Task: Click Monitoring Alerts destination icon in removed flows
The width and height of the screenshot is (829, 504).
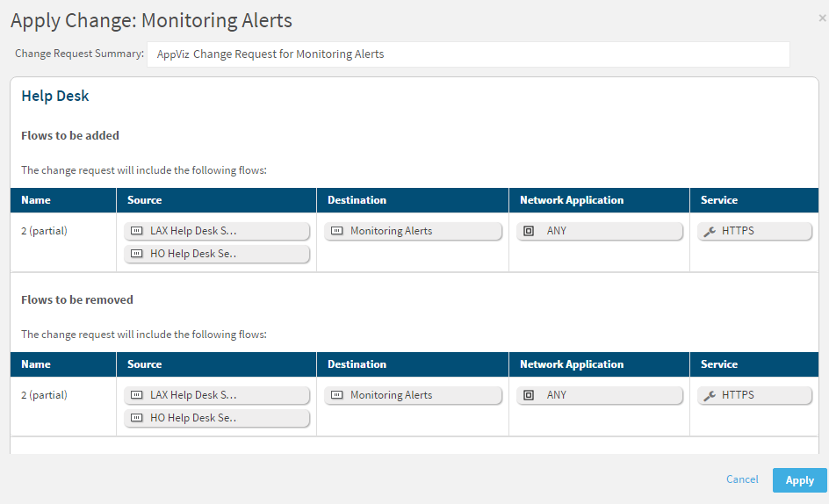Action: 336,395
